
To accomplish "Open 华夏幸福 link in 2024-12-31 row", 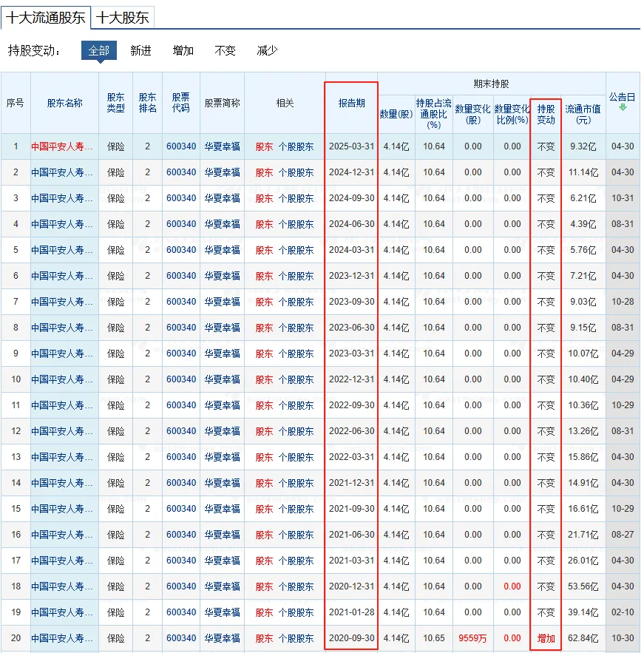I will [x=223, y=172].
